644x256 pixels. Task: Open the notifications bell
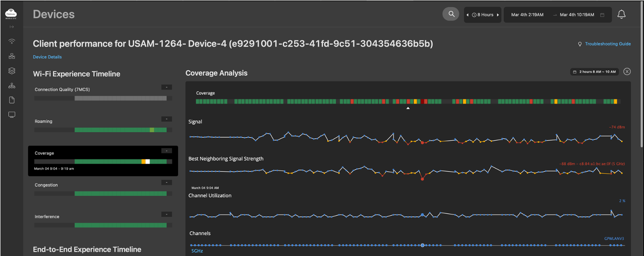pos(621,15)
